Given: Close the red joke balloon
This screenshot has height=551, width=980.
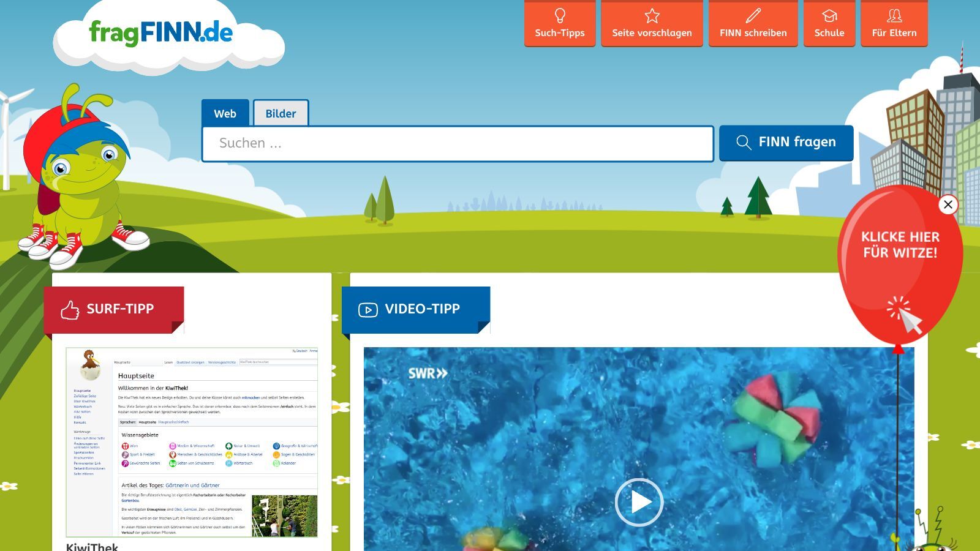Looking at the screenshot, I should tap(948, 204).
